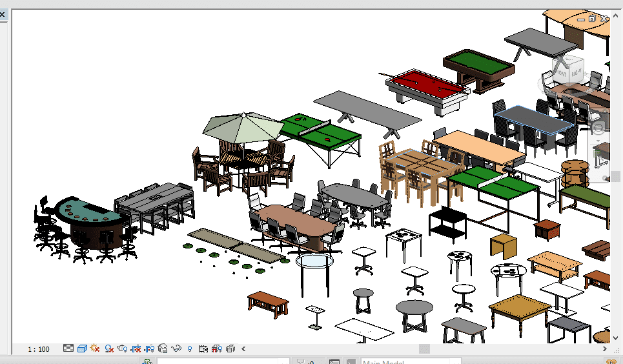Open the 1 : 100 view scale selector
The image size is (623, 364).
point(39,349)
